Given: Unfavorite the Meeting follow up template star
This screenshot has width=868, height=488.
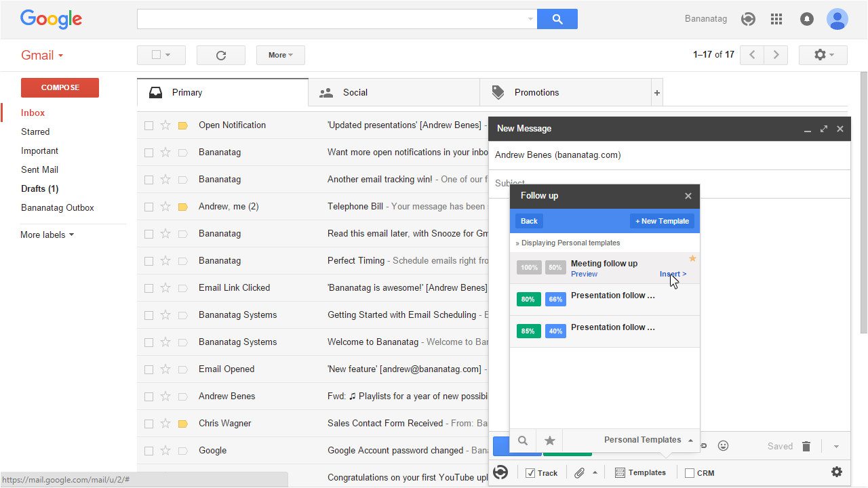Looking at the screenshot, I should point(692,258).
